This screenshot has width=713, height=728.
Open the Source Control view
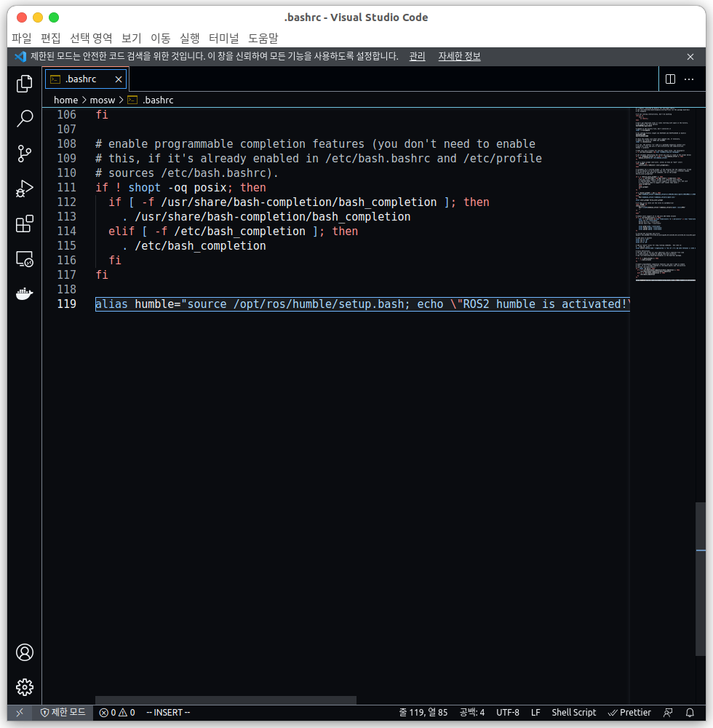(24, 153)
